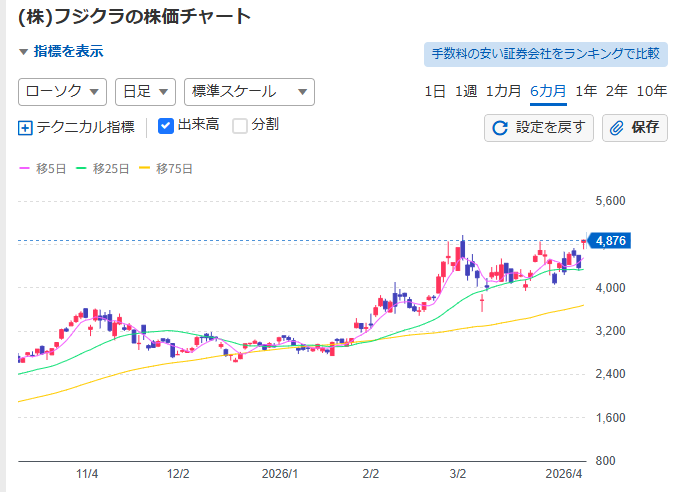This screenshot has height=492, width=679.
Task: Click the (株)フジクラの株価チャート heading
Action: (135, 17)
